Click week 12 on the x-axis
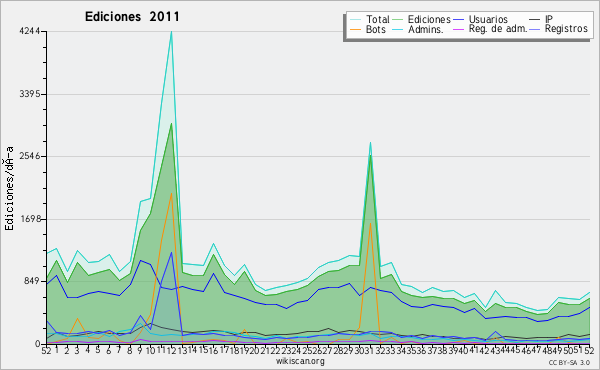This screenshot has width=600, height=370. (171, 350)
